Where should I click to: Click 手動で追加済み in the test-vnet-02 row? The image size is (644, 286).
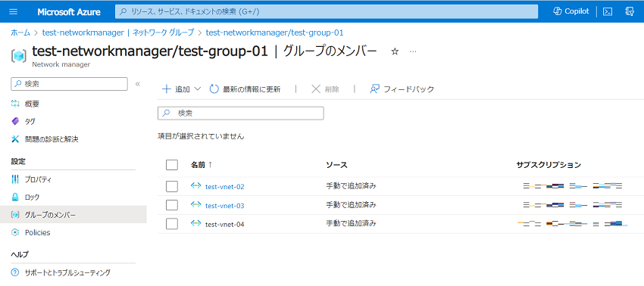351,186
